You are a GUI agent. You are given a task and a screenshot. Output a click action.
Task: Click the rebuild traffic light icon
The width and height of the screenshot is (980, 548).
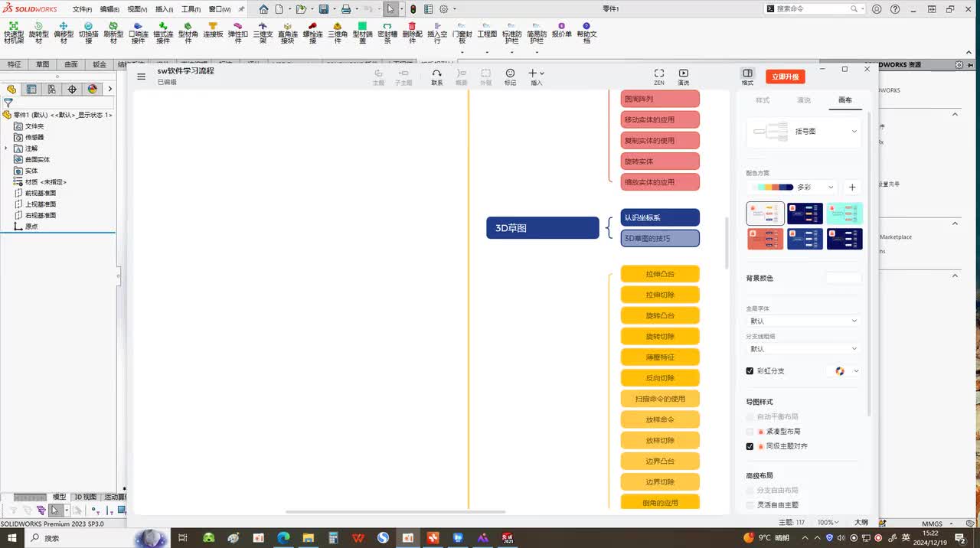click(413, 9)
